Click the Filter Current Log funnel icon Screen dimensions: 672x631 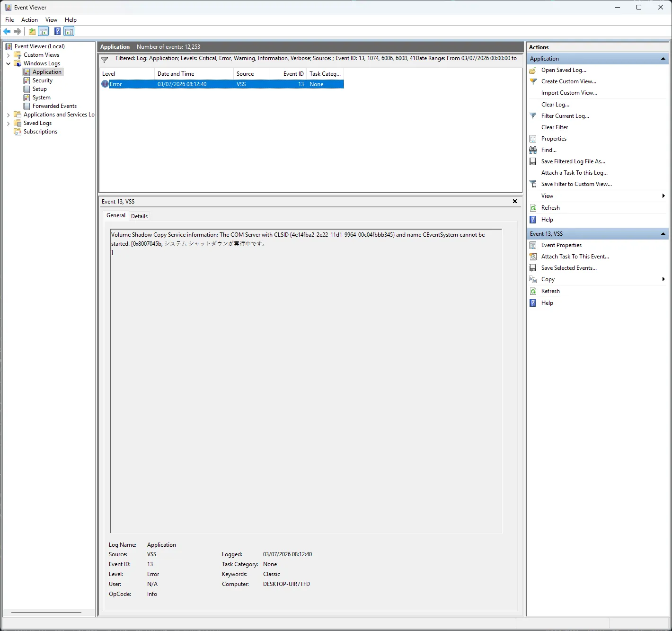[x=533, y=116]
